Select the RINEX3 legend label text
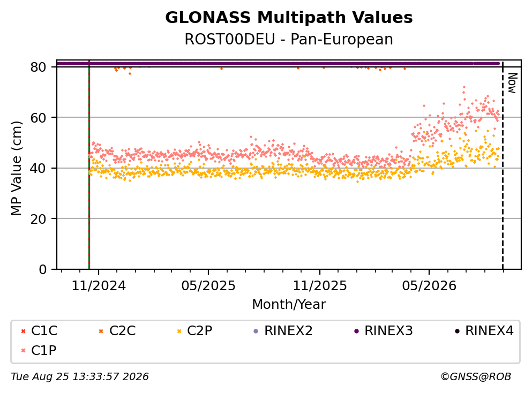 tap(388, 330)
